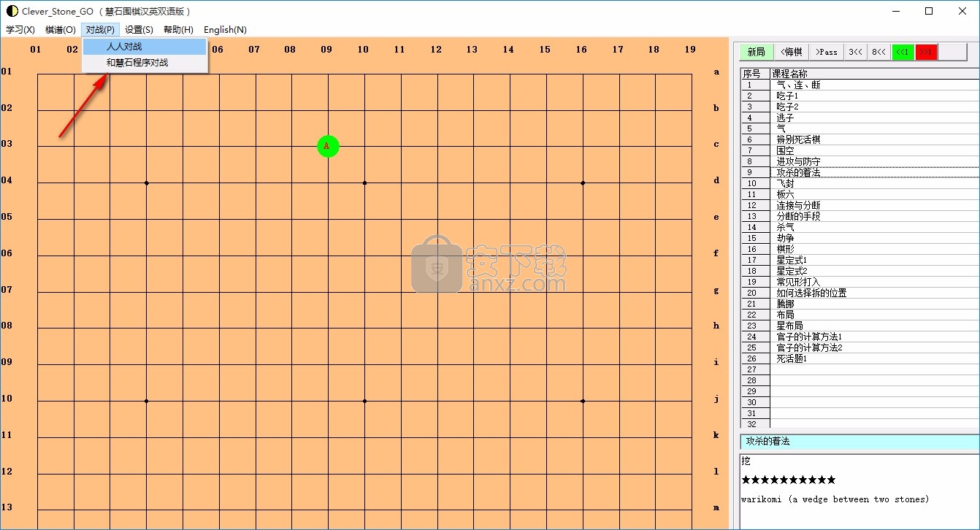
Task: Select lesson 死活题1
Action: tap(874, 358)
